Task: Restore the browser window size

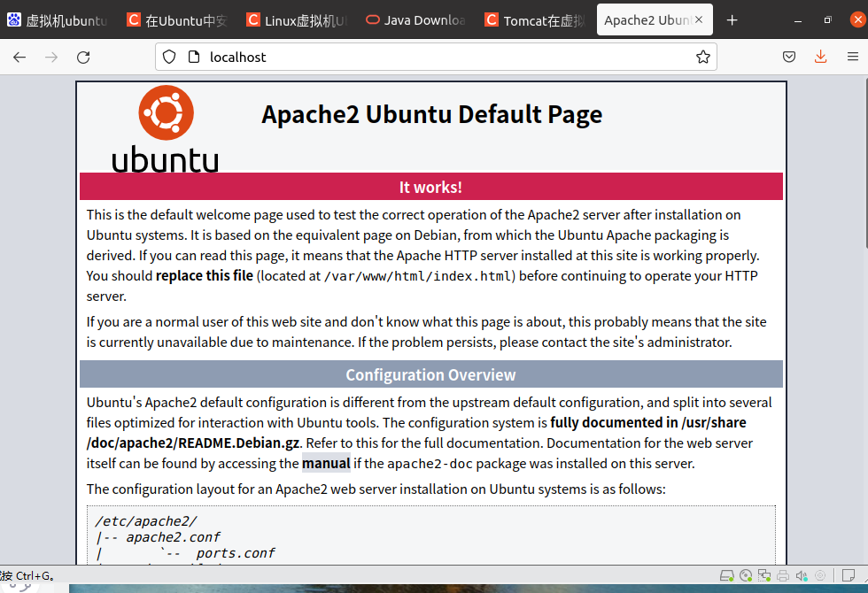Action: coord(827,20)
